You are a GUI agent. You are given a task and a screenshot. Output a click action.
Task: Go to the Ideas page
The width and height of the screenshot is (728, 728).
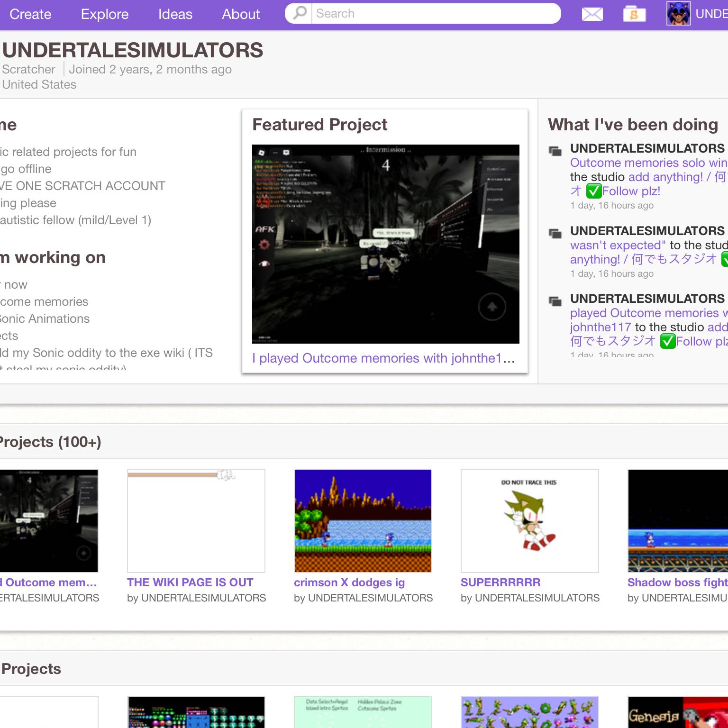[175, 14]
